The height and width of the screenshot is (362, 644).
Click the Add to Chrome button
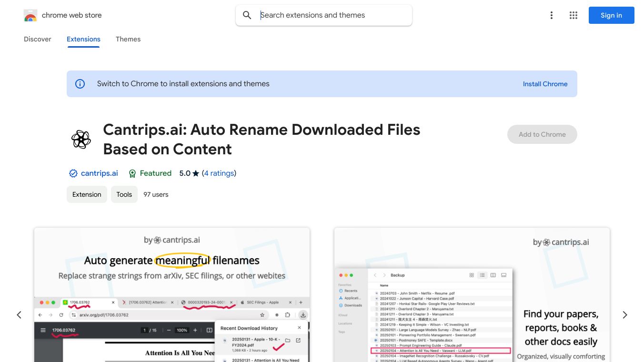542,134
